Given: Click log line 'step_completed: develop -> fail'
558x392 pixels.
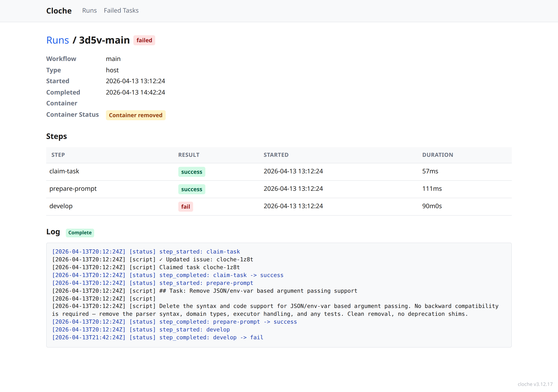Looking at the screenshot, I should (x=158, y=337).
